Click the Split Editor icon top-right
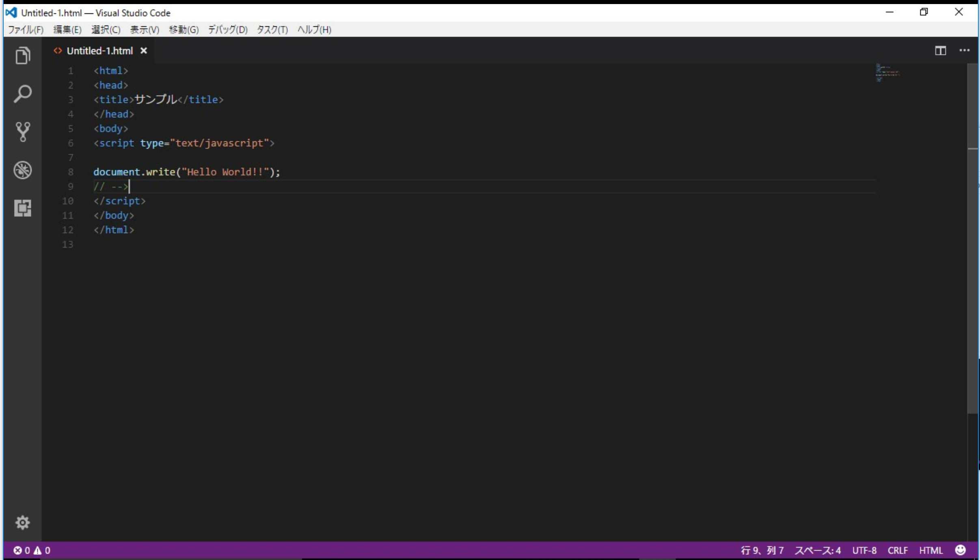The image size is (980, 560). [941, 50]
